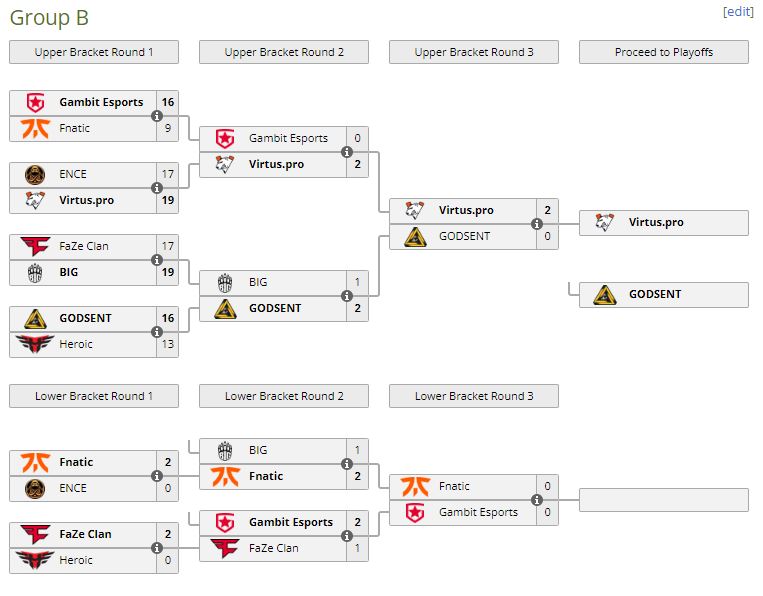The width and height of the screenshot is (763, 596).
Task: Open match info for ENCE vs Virtus.pro
Action: [x=157, y=188]
